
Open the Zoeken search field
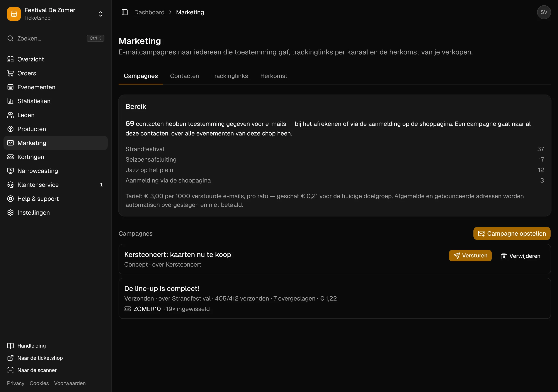(x=56, y=38)
